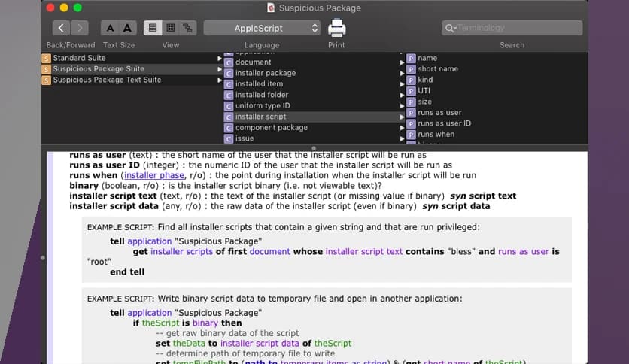
Task: Switch to hierarchy view mode
Action: tap(188, 28)
